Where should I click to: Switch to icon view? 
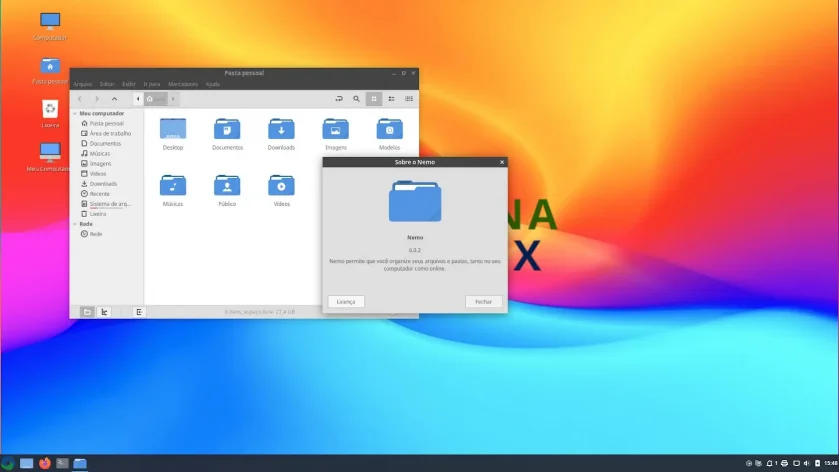[374, 99]
